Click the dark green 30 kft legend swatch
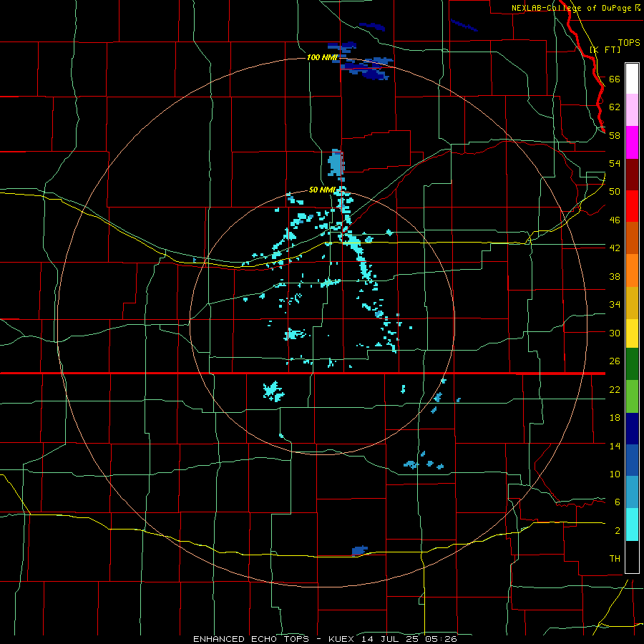The width and height of the screenshot is (644, 644). coord(632,364)
